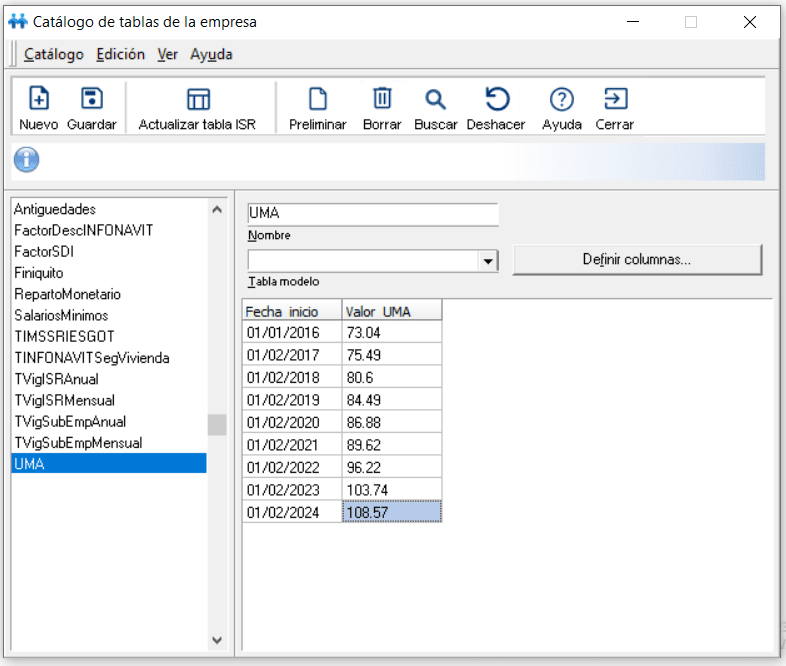
Task: Save with the Guardar icon
Action: click(92, 98)
